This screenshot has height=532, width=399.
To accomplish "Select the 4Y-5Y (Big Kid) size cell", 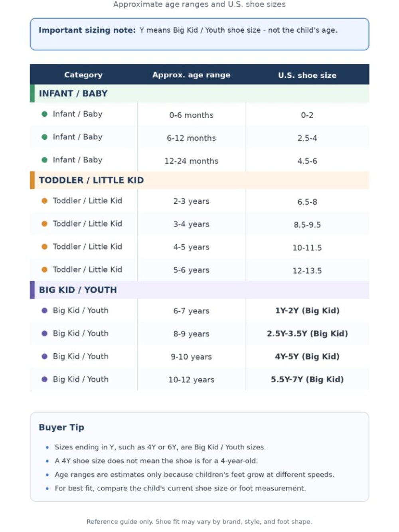I will (307, 356).
